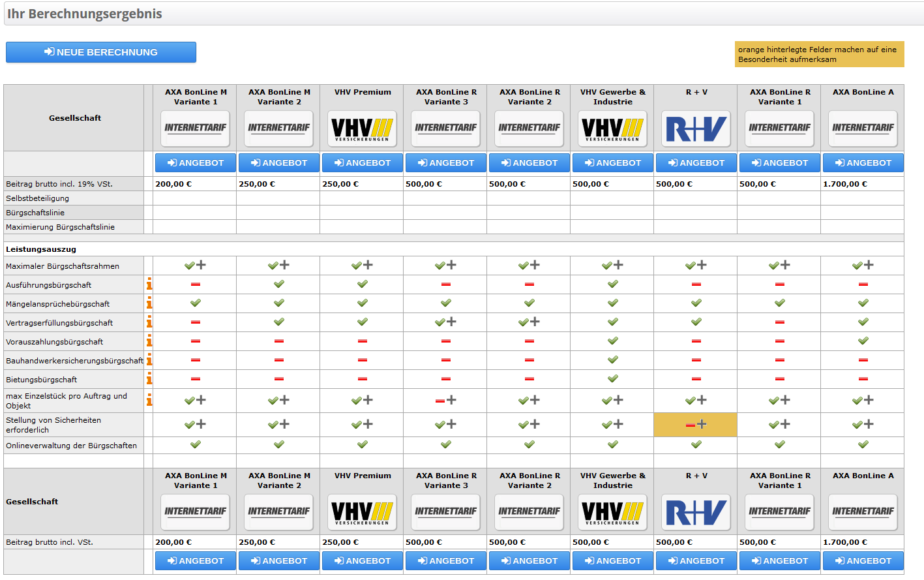This screenshot has height=580, width=924.
Task: Click checkmark for Bauhandwerkersicherungsbürgschaft under VHV Gewerbe & Industrie
Action: [x=613, y=359]
